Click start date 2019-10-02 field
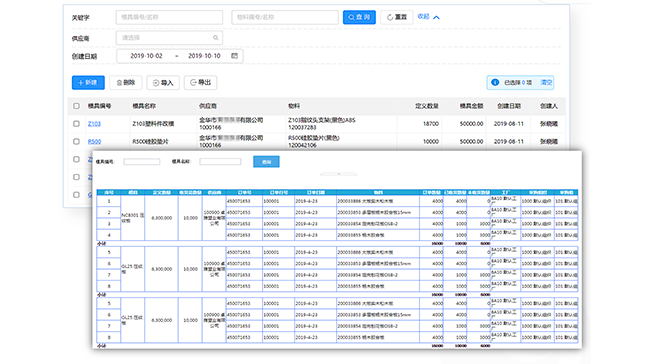This screenshot has width=648, height=364. [x=146, y=56]
